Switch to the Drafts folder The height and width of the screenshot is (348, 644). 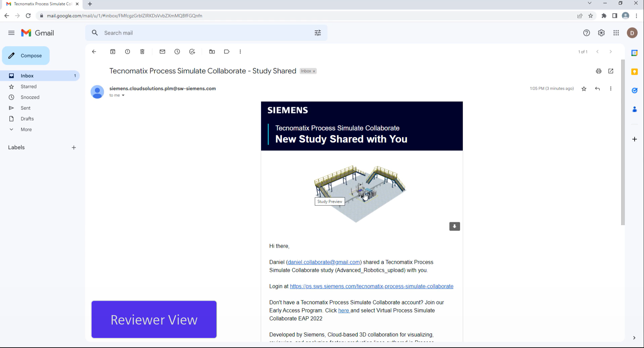pos(27,118)
